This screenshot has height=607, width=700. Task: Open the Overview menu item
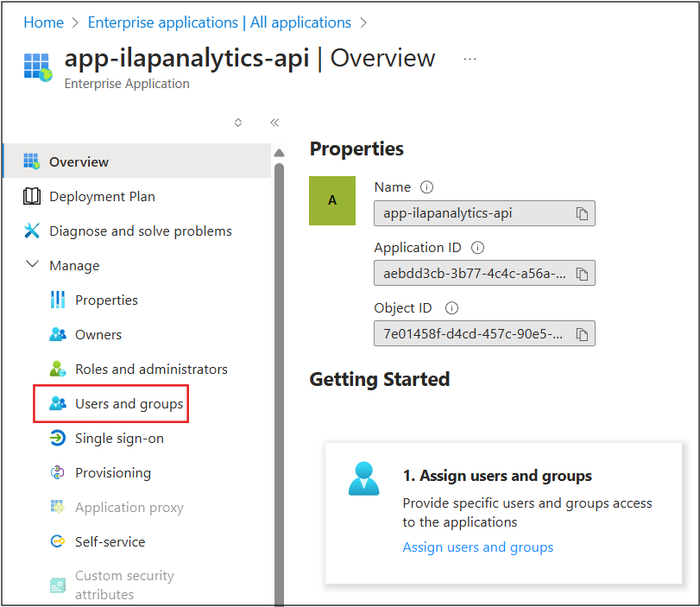pyautogui.click(x=137, y=161)
